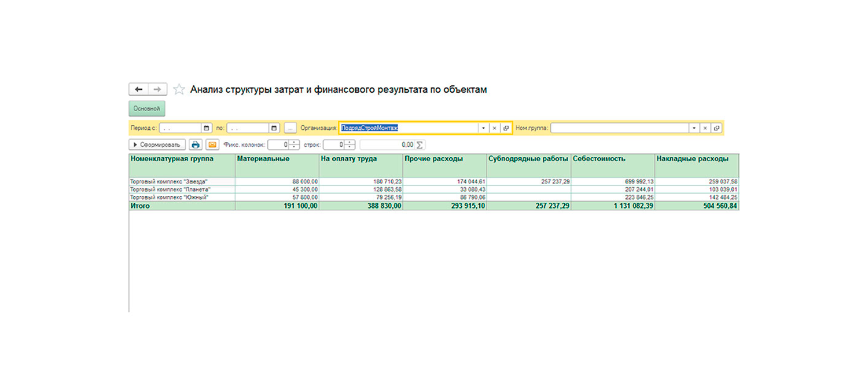Screen dimensions: 868x391
Task: Select the 'Субподрядные работы' column header
Action: [529, 166]
